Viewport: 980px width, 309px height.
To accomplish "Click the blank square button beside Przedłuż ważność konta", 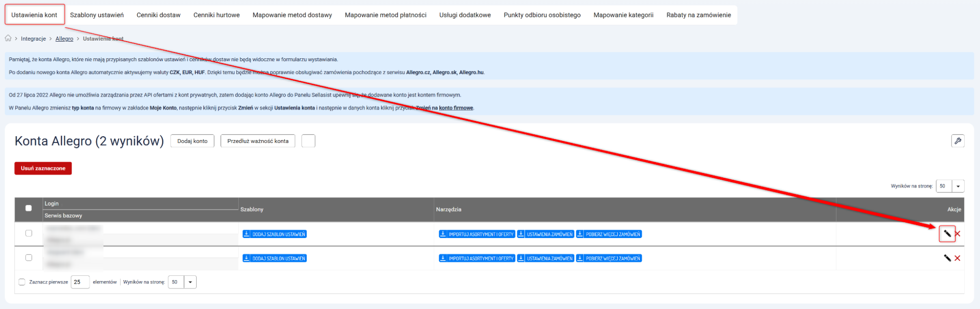I will tap(308, 141).
